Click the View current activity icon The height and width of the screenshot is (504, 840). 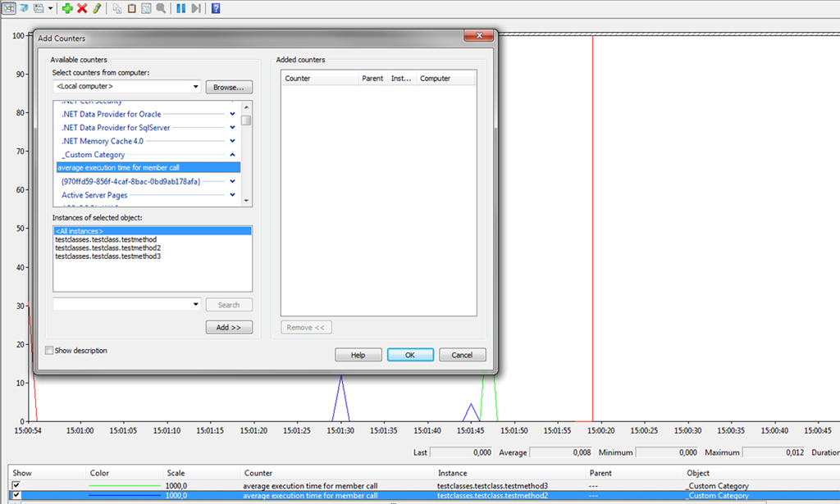click(x=7, y=8)
